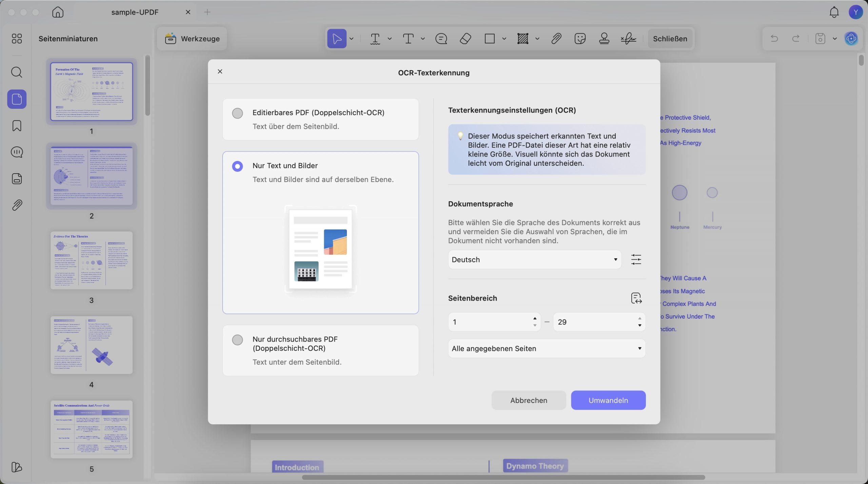This screenshot has width=868, height=484.
Task: Increase the start page number stepper
Action: click(535, 318)
